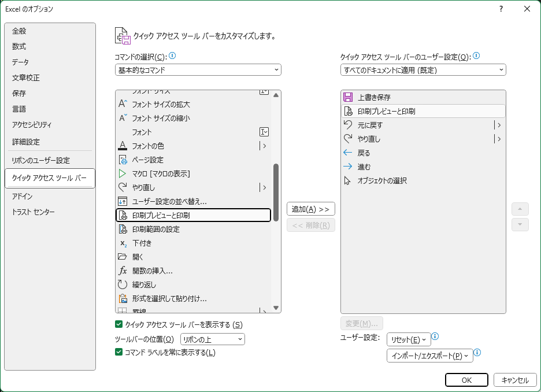Click the 印刷範囲の設定 icon
The image size is (541, 392).
123,229
